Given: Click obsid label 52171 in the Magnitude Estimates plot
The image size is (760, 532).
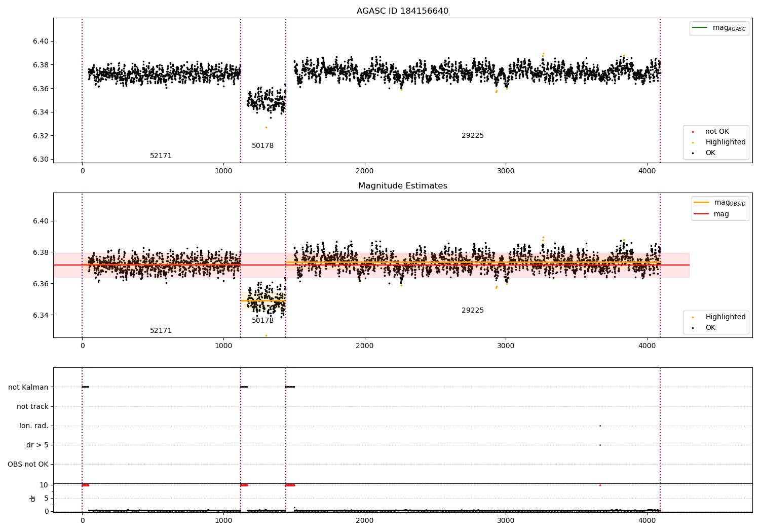Looking at the screenshot, I should 161,330.
